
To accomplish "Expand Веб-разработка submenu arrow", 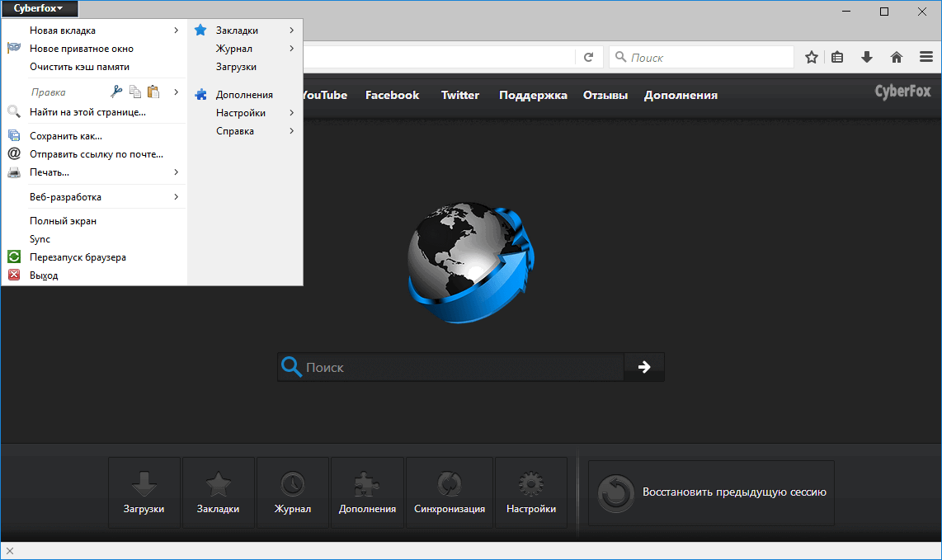I will pyautogui.click(x=176, y=196).
